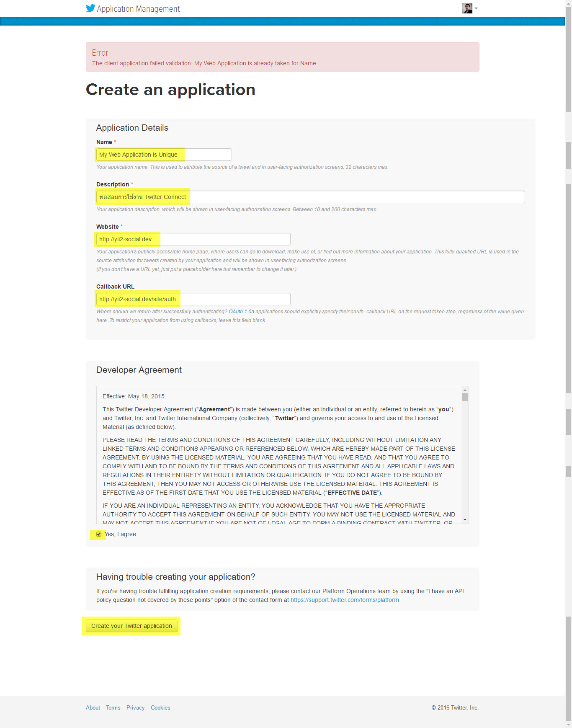Open the user avatar account menu
572x728 pixels.
click(470, 8)
